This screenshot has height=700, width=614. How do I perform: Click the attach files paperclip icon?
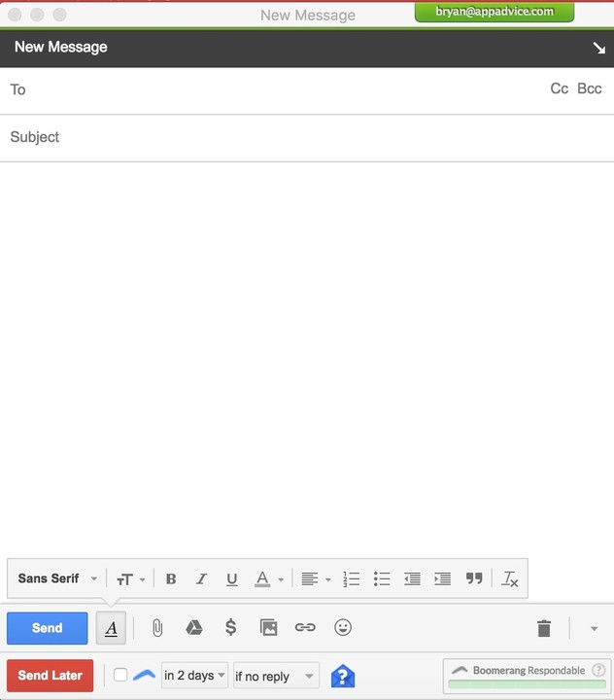tap(156, 628)
